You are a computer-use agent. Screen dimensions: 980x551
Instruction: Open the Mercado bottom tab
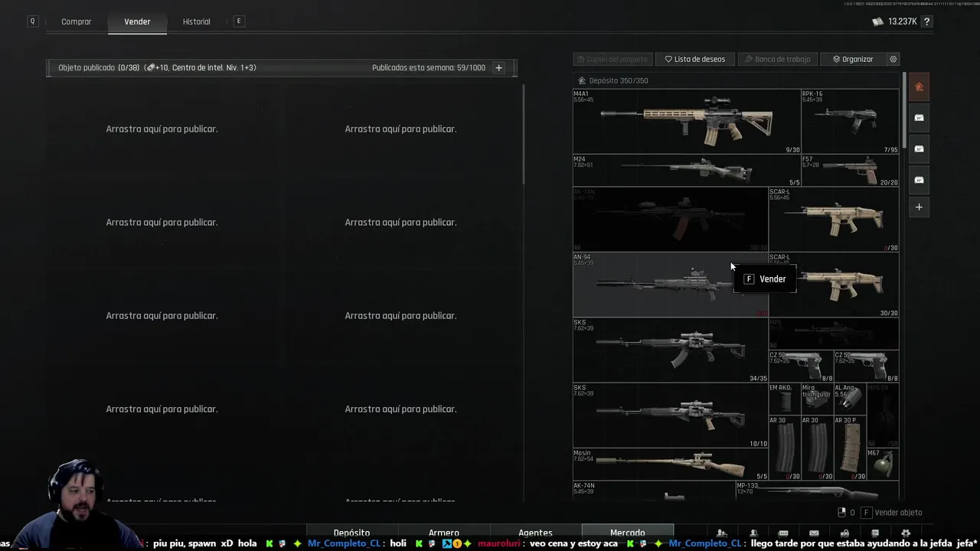coord(628,533)
